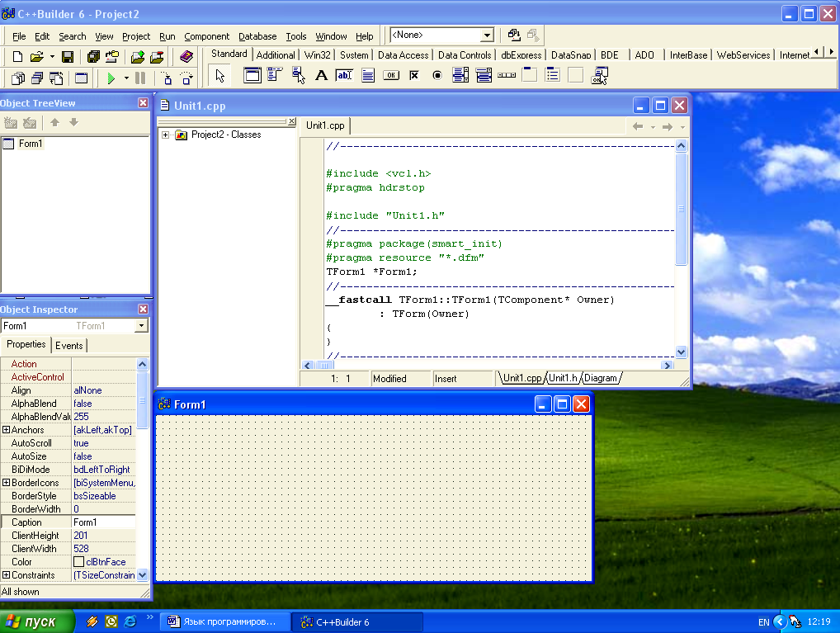
Task: Click the View Unit toolbar icon
Action: [x=17, y=78]
